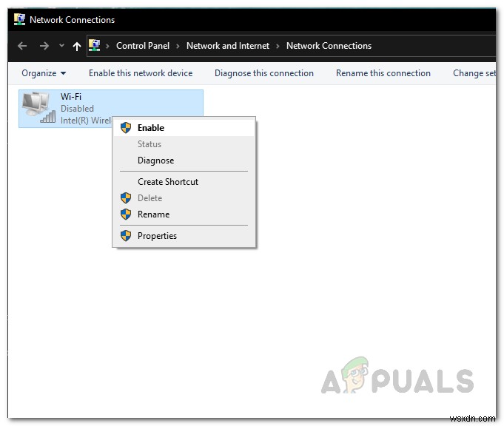Open Control Panel breadcrumb
The height and width of the screenshot is (426, 504).
(143, 46)
